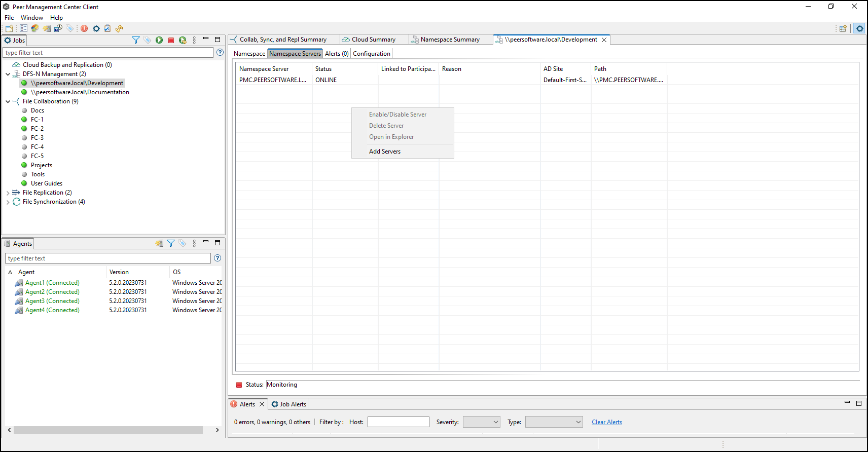Screen dimensions: 868x452
Task: Choose Add Servers from the context menu
Action: click(385, 152)
